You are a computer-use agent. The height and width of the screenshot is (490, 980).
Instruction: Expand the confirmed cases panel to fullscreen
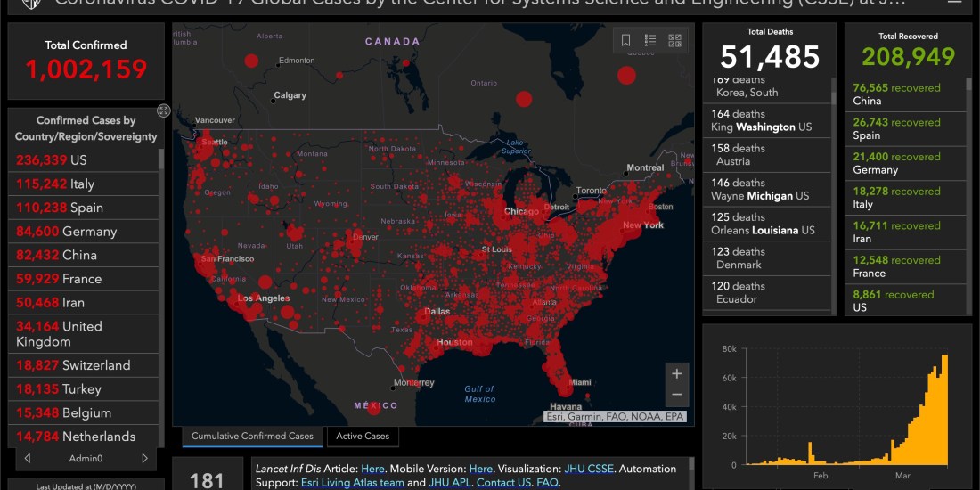coord(164,110)
